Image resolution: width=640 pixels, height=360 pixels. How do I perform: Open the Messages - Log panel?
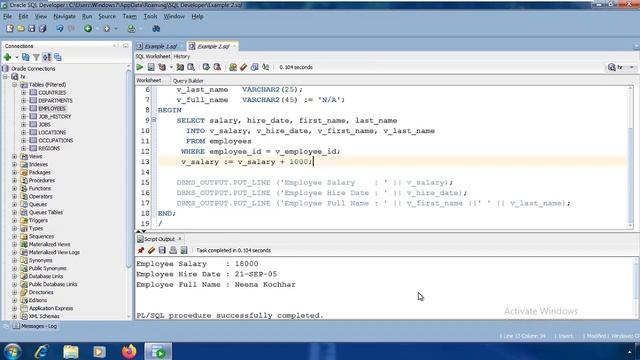tap(35, 326)
